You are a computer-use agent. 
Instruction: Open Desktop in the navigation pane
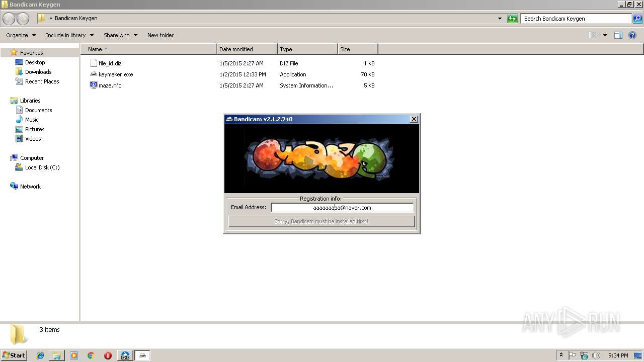coord(35,62)
